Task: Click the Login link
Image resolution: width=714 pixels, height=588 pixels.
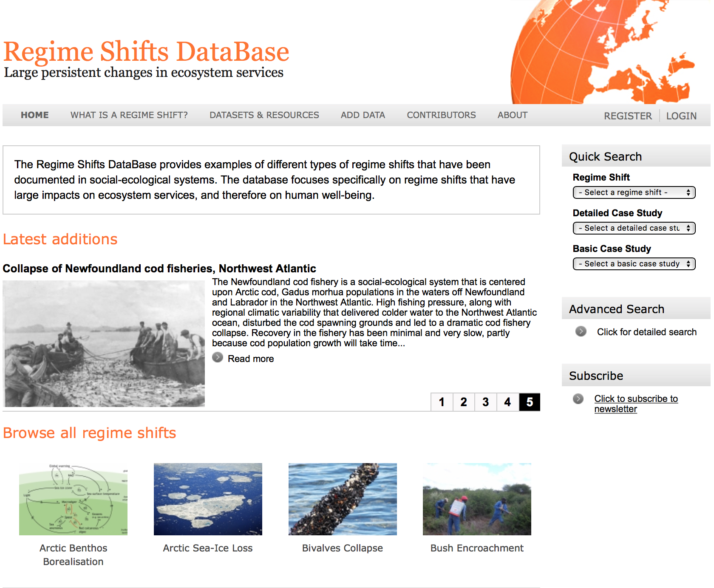Action: click(681, 116)
